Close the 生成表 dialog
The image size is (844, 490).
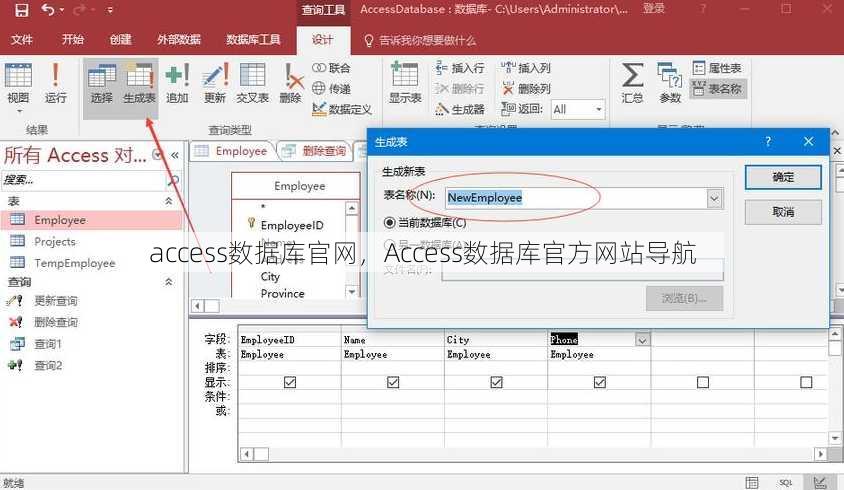coord(808,142)
